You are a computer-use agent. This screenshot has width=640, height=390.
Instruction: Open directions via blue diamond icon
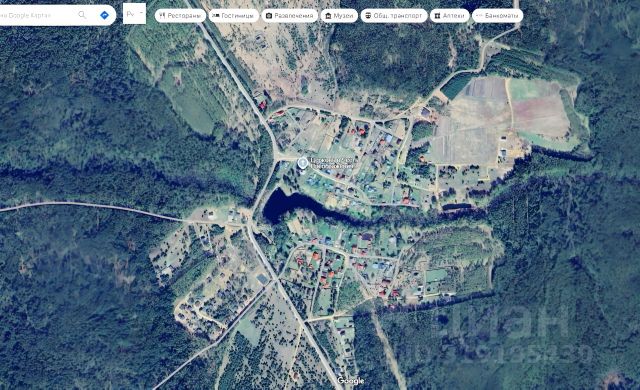[x=104, y=15]
